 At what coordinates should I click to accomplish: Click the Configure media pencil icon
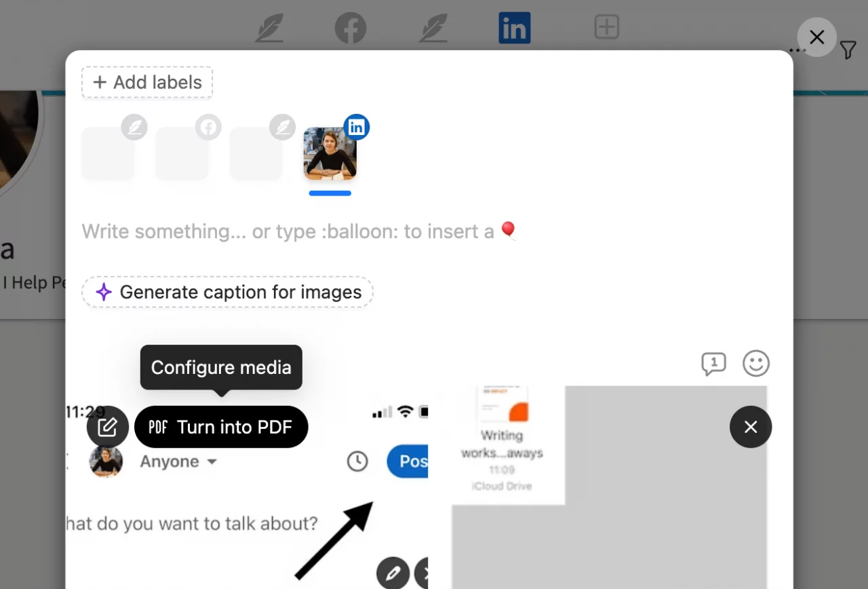point(107,427)
